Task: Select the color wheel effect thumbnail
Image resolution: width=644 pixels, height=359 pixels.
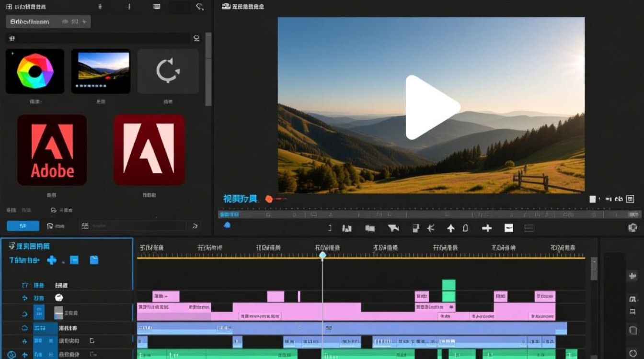Action: click(x=35, y=71)
